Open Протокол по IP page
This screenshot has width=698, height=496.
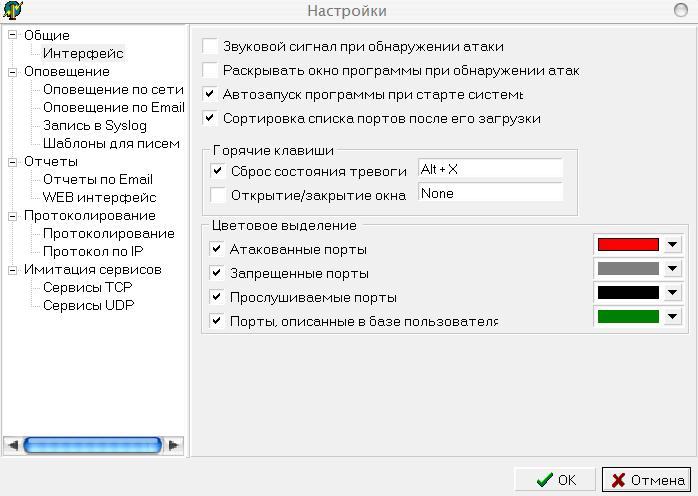coord(93,252)
